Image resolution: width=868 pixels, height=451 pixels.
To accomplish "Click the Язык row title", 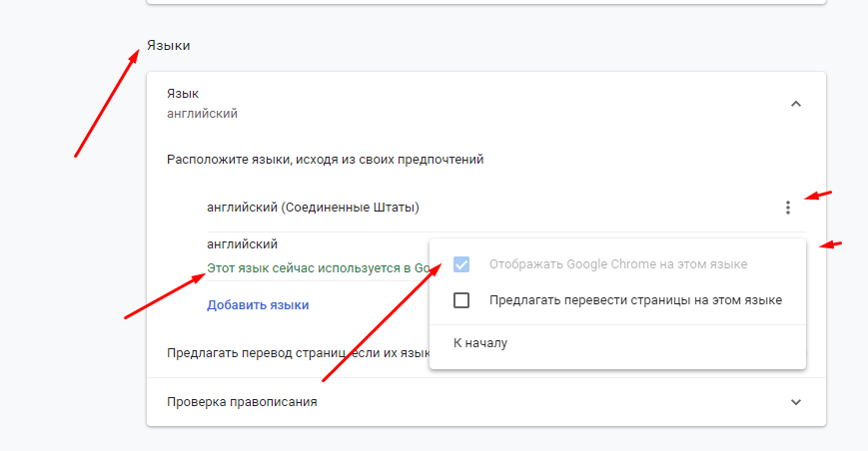I will [183, 94].
